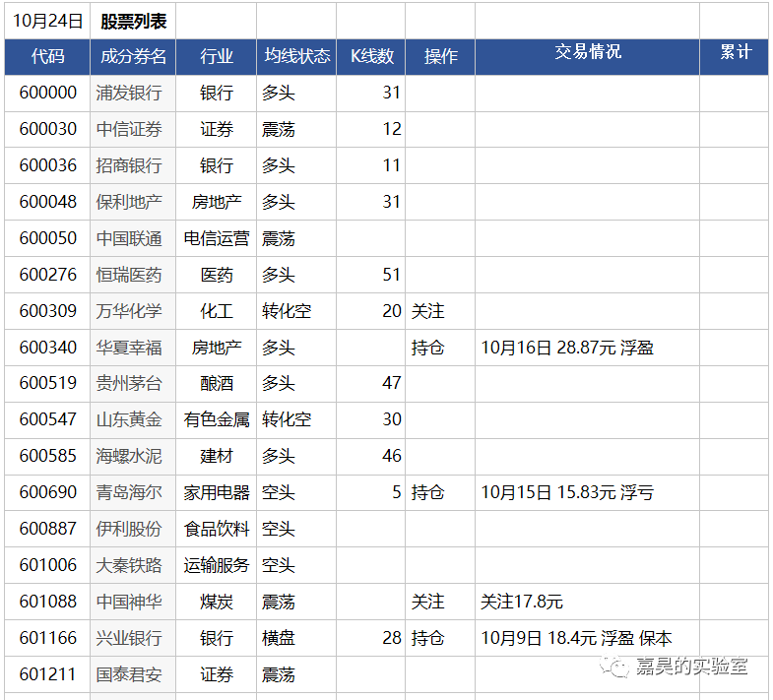Viewport: 773px width, 700px height.
Task: Click the 行业 column header
Action: 216,57
